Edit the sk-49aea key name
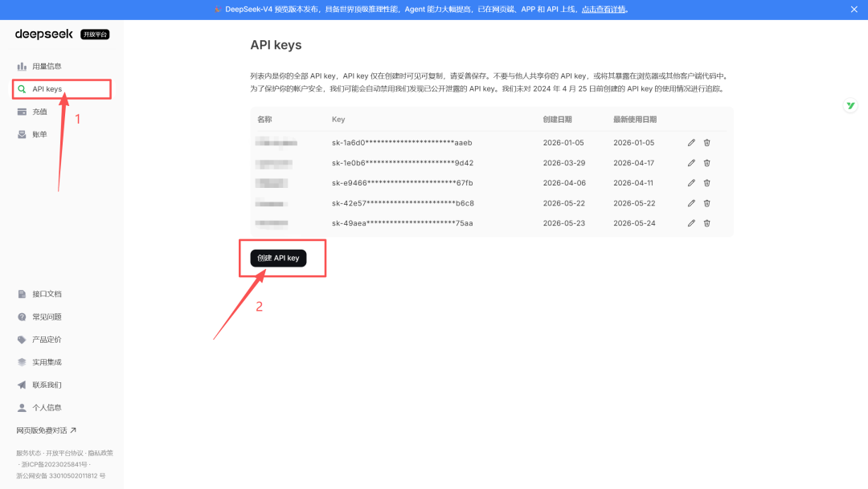 [691, 223]
